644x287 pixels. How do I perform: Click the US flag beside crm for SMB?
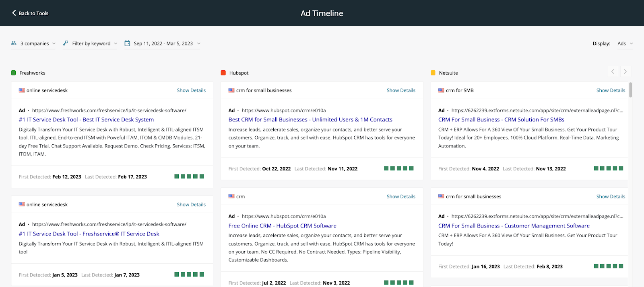coord(441,90)
